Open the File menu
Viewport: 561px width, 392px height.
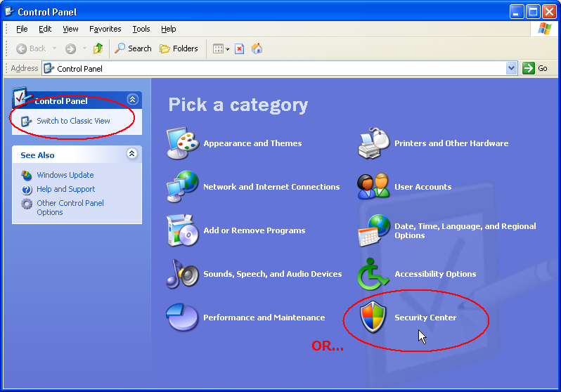[22, 29]
